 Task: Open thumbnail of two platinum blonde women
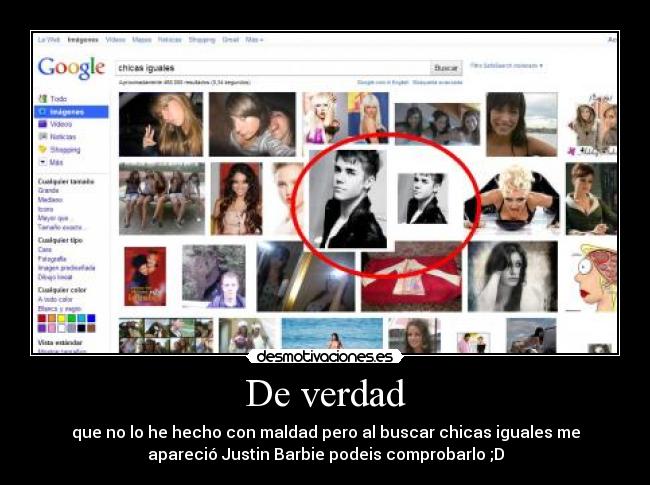(346, 118)
